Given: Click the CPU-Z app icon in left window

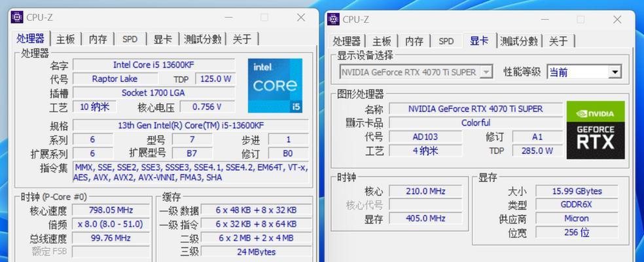Looking at the screenshot, I should [x=17, y=17].
